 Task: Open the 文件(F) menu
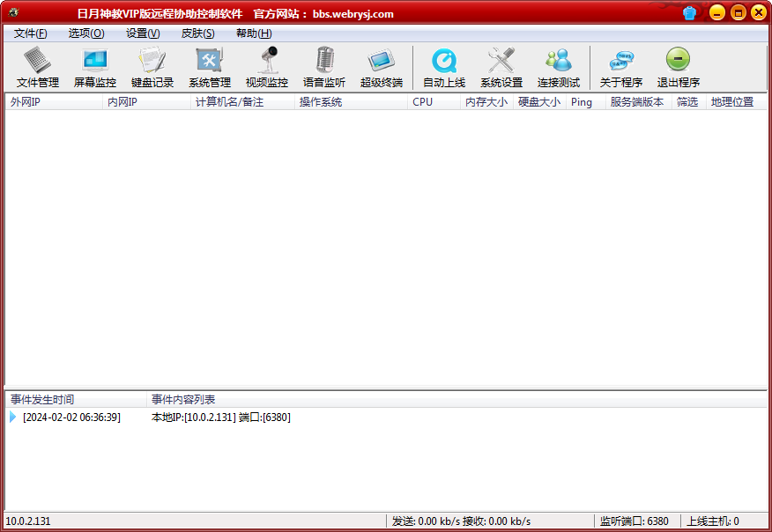[30, 33]
